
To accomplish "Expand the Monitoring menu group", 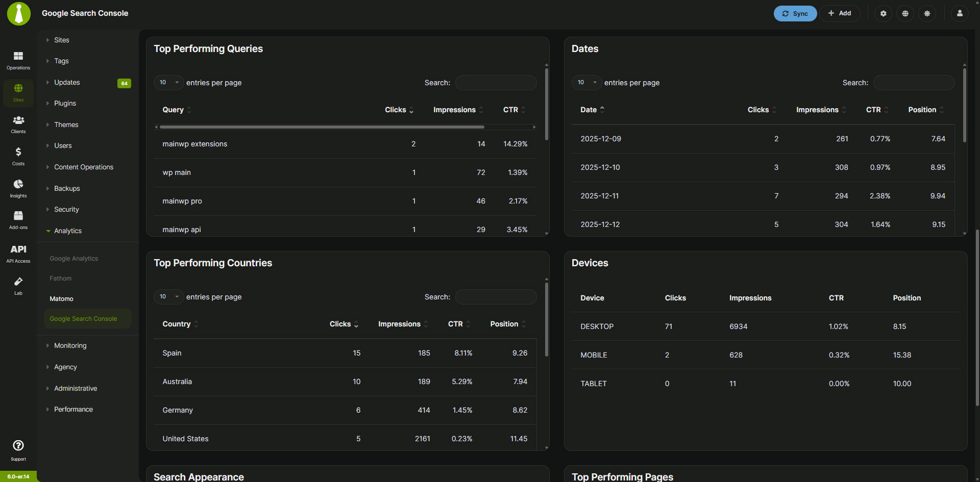I will tap(70, 345).
